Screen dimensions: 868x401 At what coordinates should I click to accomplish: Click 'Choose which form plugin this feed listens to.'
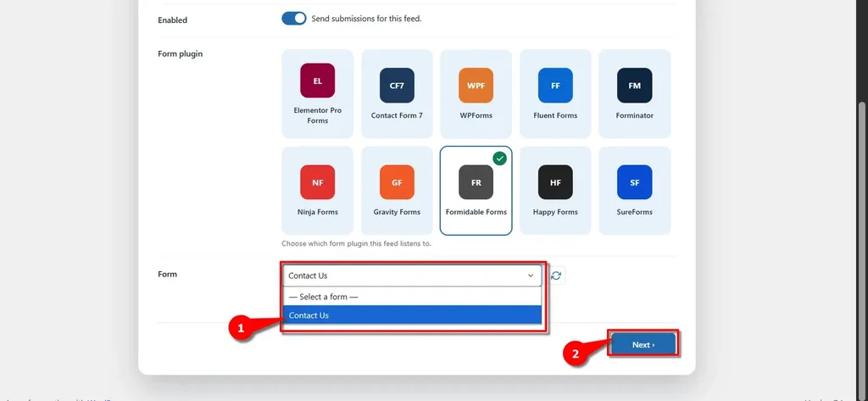tap(357, 243)
